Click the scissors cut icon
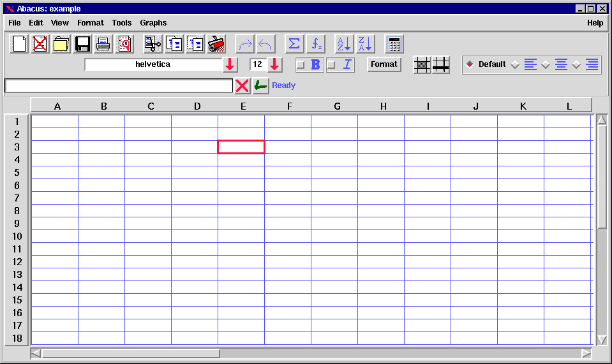Screen dimensions: 612x364 click(153, 44)
